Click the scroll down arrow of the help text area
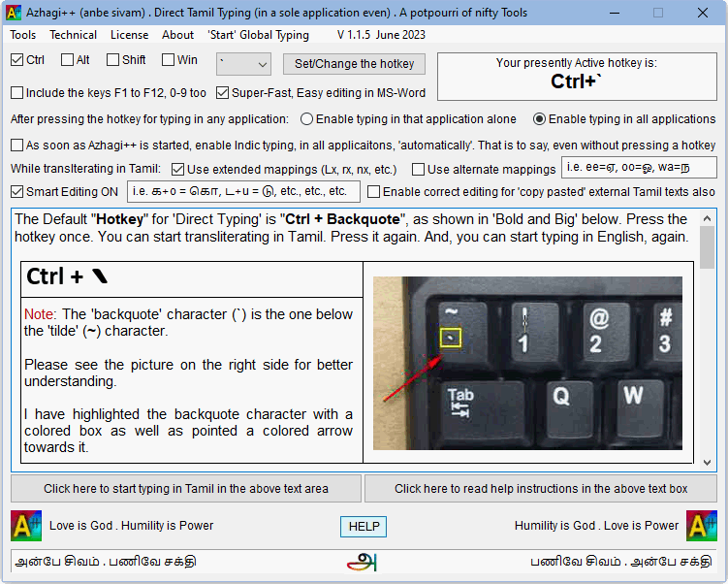Screen dimensions: 728x584 point(707,463)
